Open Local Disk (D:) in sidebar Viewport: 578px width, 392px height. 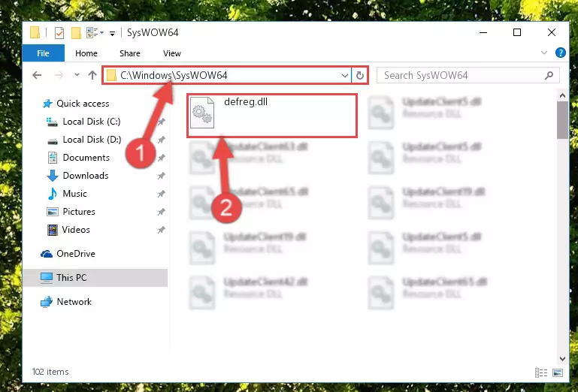click(x=92, y=140)
